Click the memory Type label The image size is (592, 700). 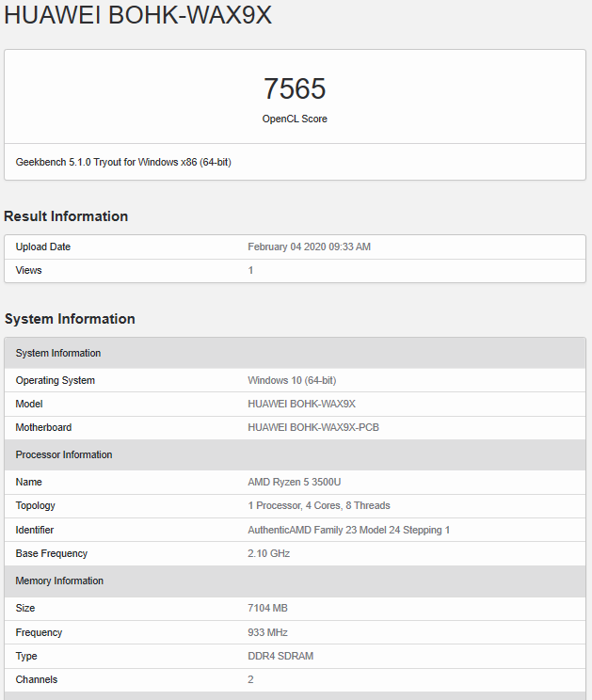click(x=26, y=657)
